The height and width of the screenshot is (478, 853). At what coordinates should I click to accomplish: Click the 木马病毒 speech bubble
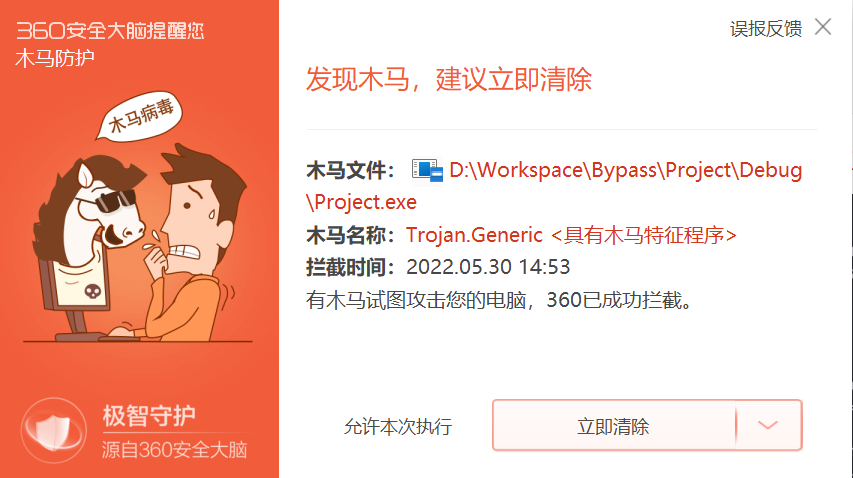pos(139,116)
